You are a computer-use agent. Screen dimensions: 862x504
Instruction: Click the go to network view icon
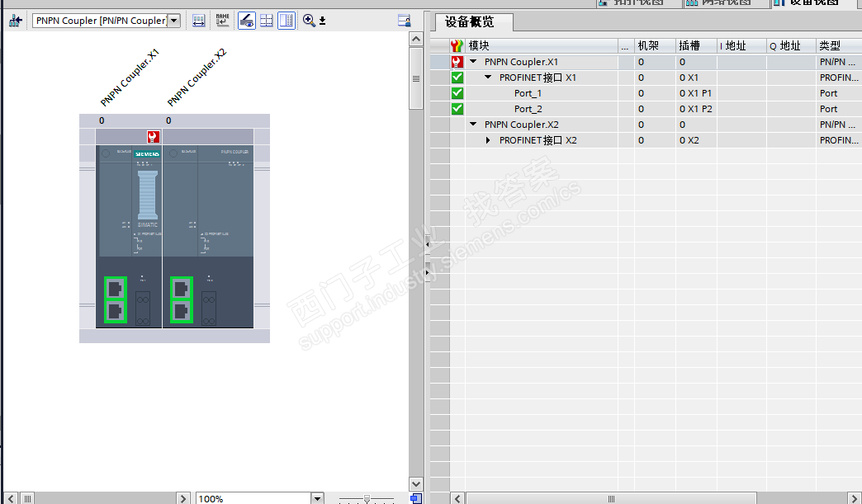tap(16, 21)
